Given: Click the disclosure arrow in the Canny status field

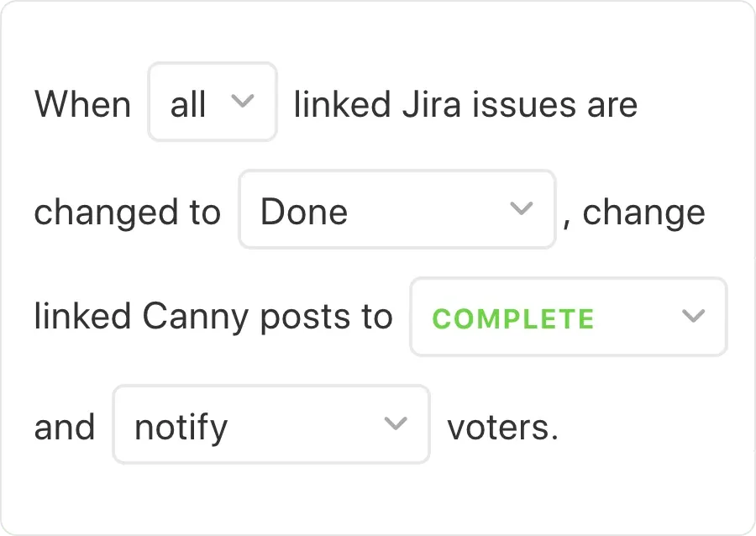Looking at the screenshot, I should point(694,317).
